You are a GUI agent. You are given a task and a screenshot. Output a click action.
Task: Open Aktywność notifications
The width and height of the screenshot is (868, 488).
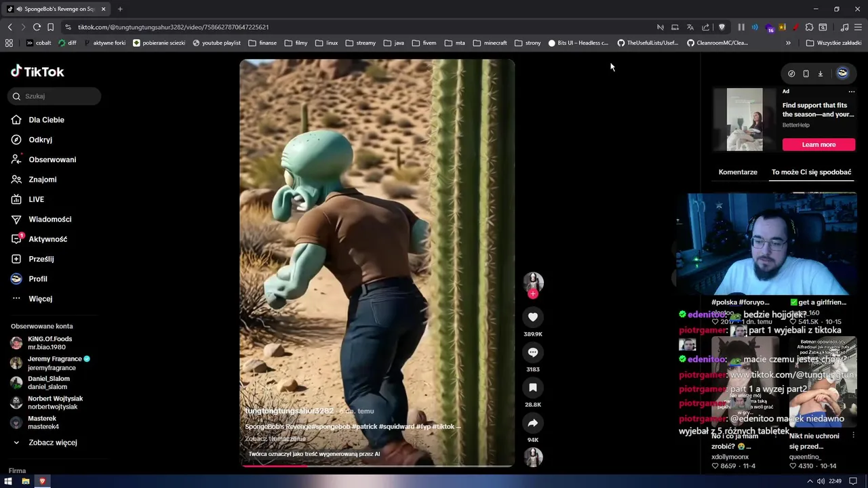[x=47, y=239]
